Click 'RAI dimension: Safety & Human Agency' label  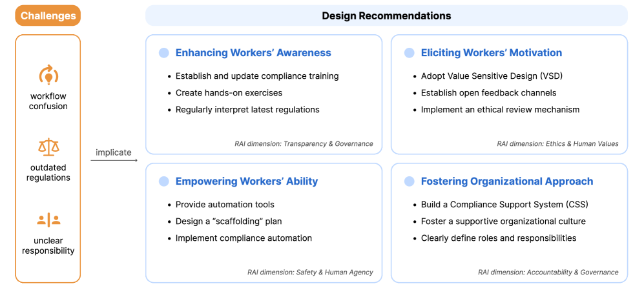click(310, 273)
